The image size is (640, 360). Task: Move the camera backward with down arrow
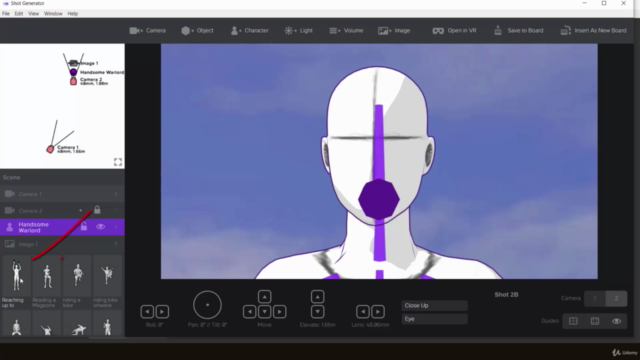(264, 312)
